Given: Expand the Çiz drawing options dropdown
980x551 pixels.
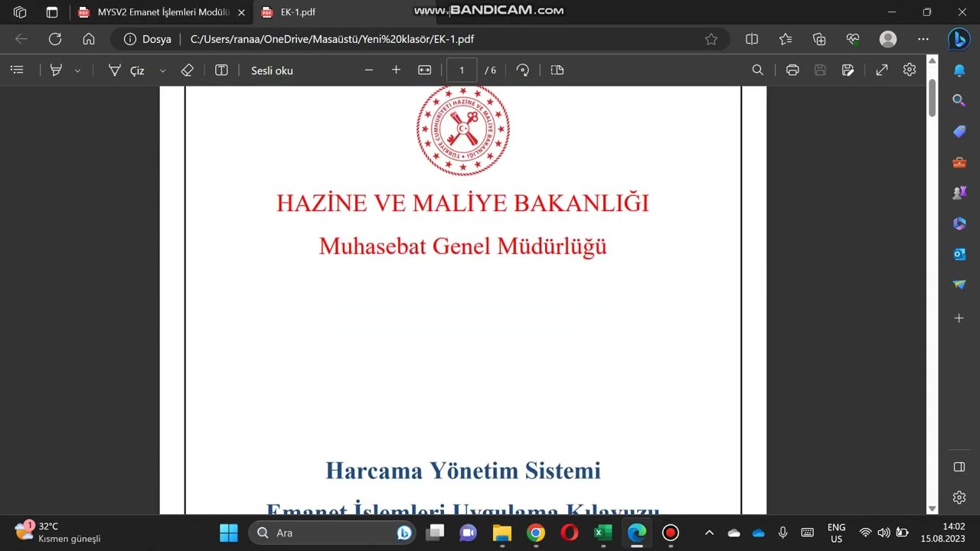Looking at the screenshot, I should [x=162, y=70].
